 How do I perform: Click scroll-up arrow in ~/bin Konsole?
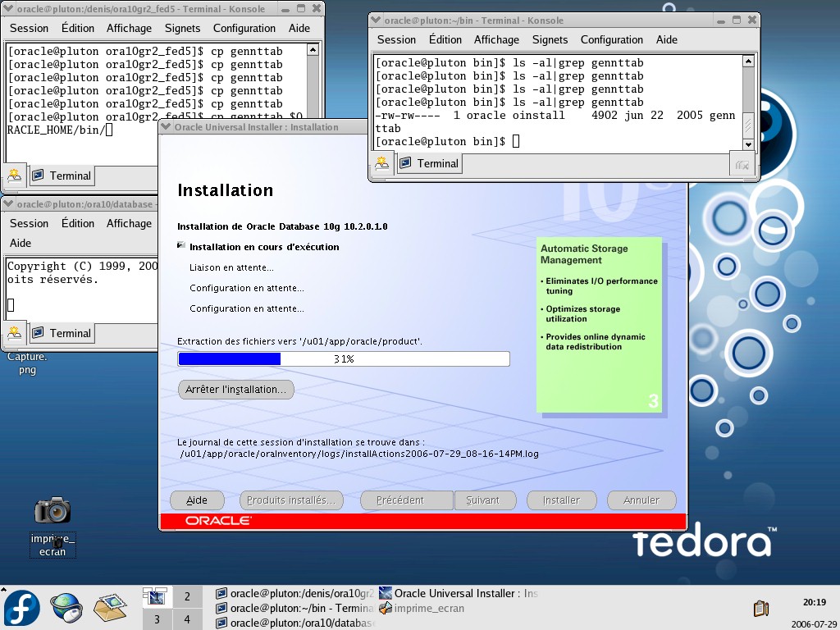pyautogui.click(x=748, y=61)
